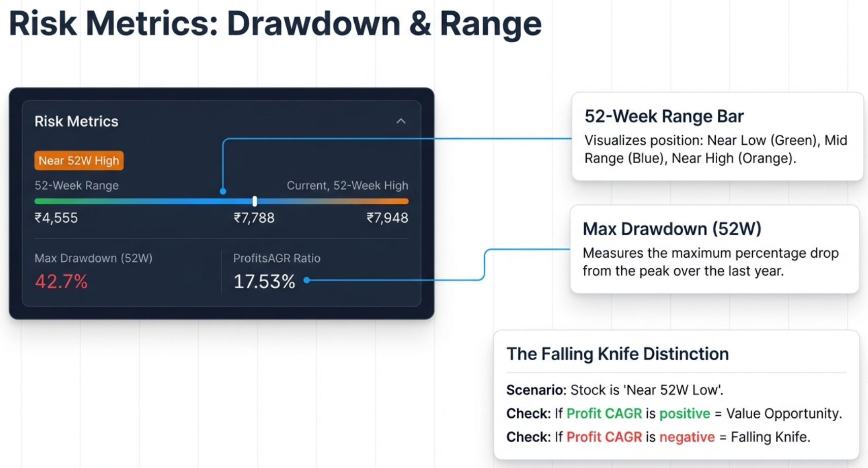Select the Max Drawdown value of 42.7%

(60, 282)
